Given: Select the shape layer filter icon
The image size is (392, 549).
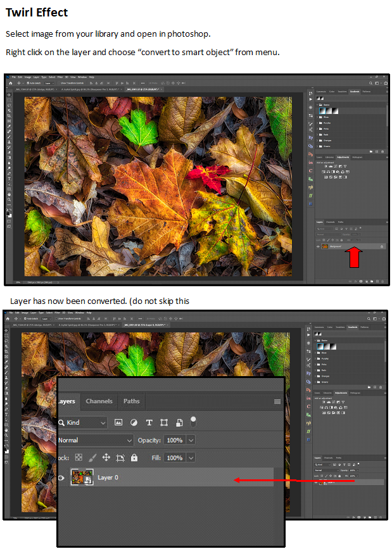Looking at the screenshot, I should [164, 422].
